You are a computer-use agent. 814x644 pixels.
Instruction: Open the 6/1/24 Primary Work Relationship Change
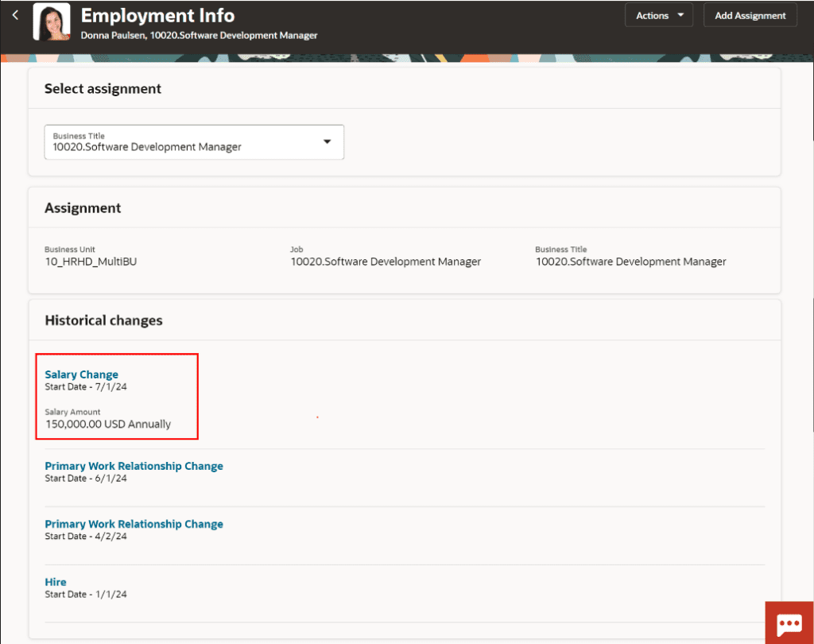click(x=134, y=466)
